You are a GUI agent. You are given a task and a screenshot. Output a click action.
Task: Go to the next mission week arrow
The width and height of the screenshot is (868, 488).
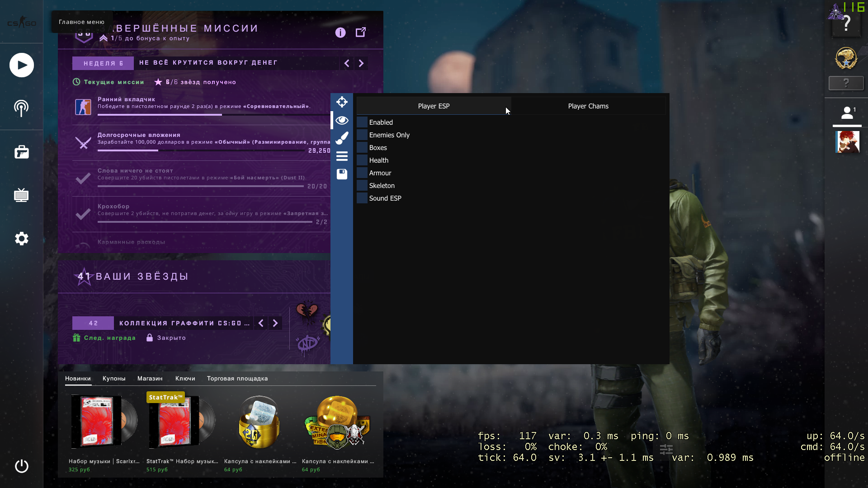click(x=361, y=63)
